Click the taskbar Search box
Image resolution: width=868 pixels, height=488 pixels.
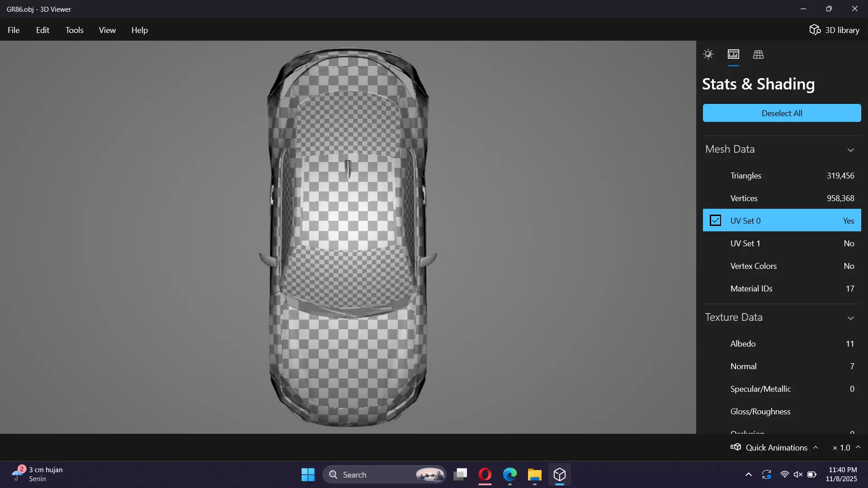click(x=385, y=474)
